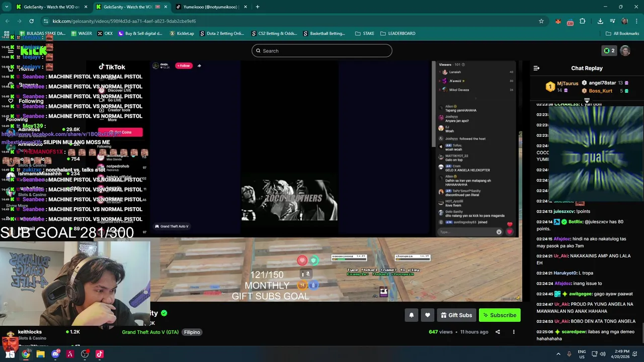
Task: Open the taskbar clock showing 2:49 PM
Action: pyautogui.click(x=619, y=354)
